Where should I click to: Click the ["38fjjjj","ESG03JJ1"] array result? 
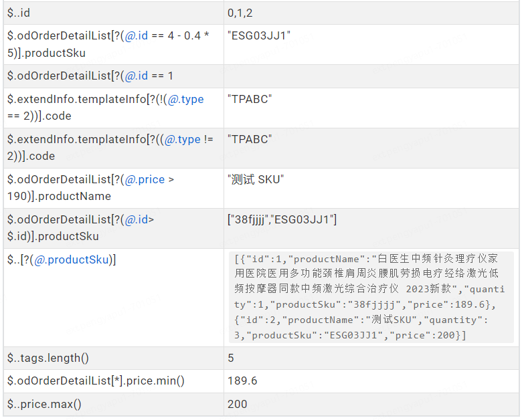coord(282,219)
